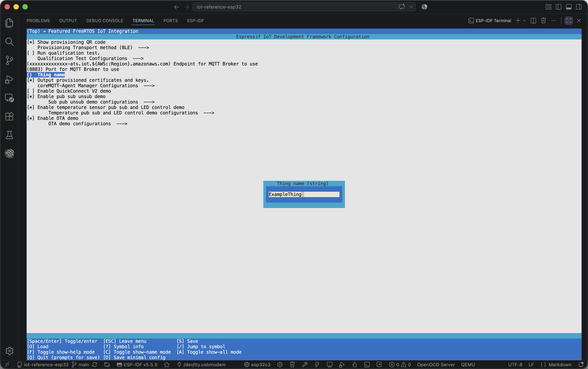Viewport: 588px width, 369px height.
Task: Toggle secondary side bar visibility
Action: point(579,7)
